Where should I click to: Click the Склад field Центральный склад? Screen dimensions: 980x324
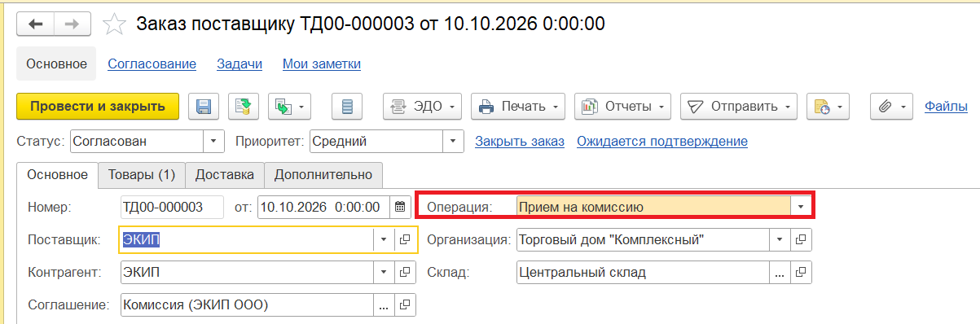pyautogui.click(x=644, y=272)
